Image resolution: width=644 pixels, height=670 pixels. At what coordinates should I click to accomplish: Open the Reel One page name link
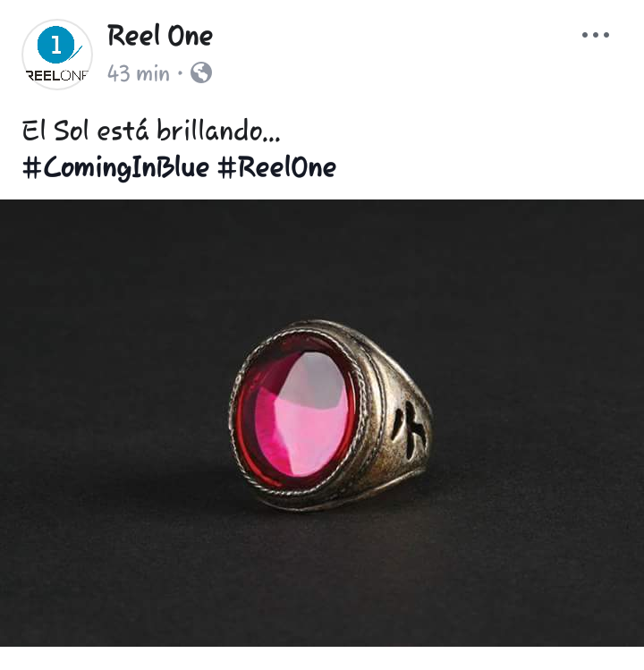(160, 36)
